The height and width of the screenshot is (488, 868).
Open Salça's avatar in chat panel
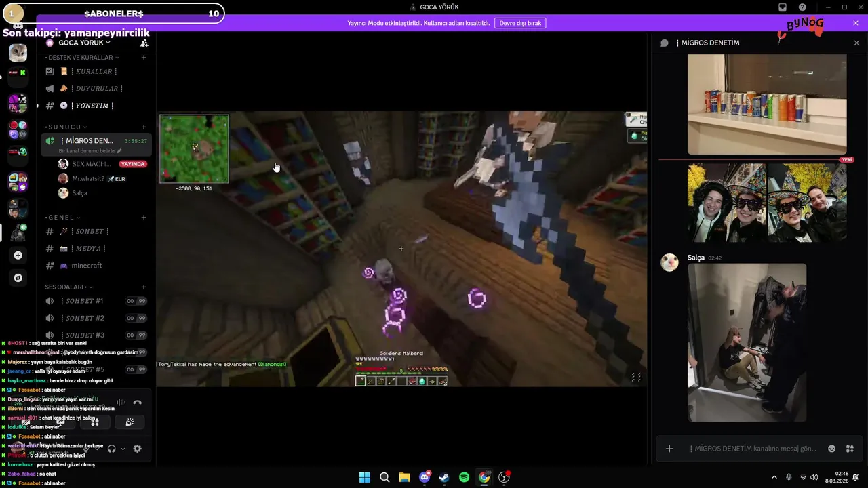669,263
